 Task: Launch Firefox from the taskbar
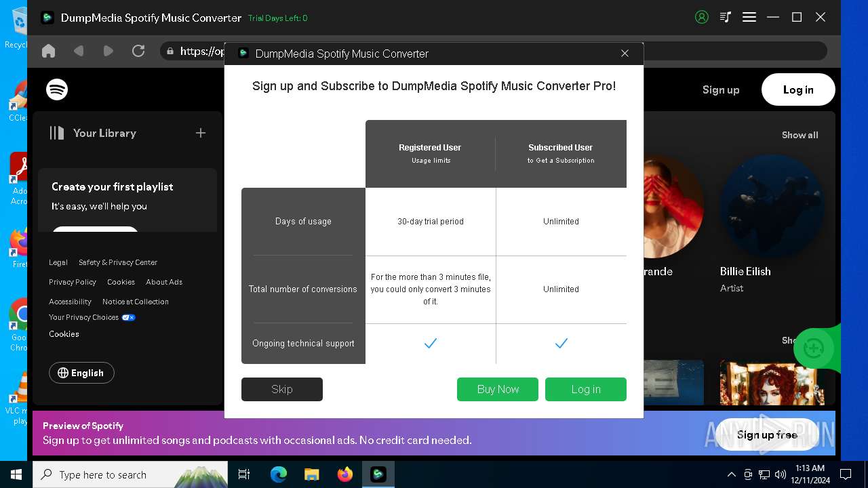(x=345, y=474)
